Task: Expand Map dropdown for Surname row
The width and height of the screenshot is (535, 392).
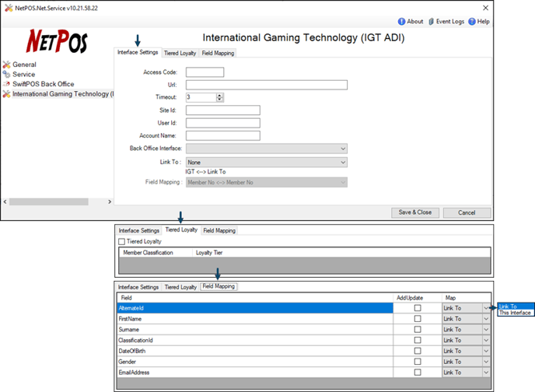Action: (x=486, y=330)
